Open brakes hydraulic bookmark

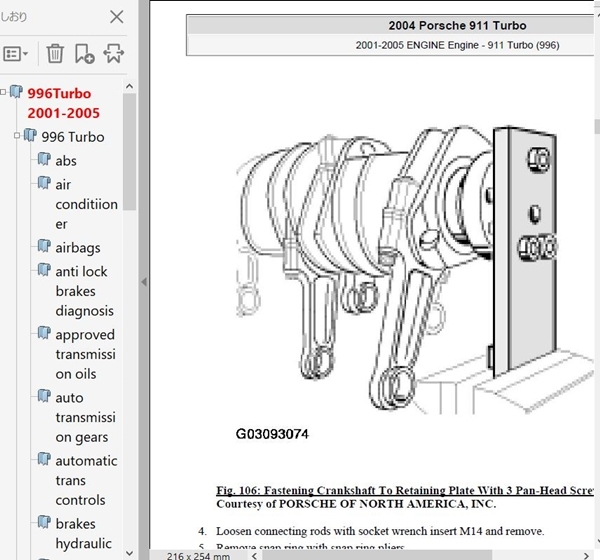83,534
